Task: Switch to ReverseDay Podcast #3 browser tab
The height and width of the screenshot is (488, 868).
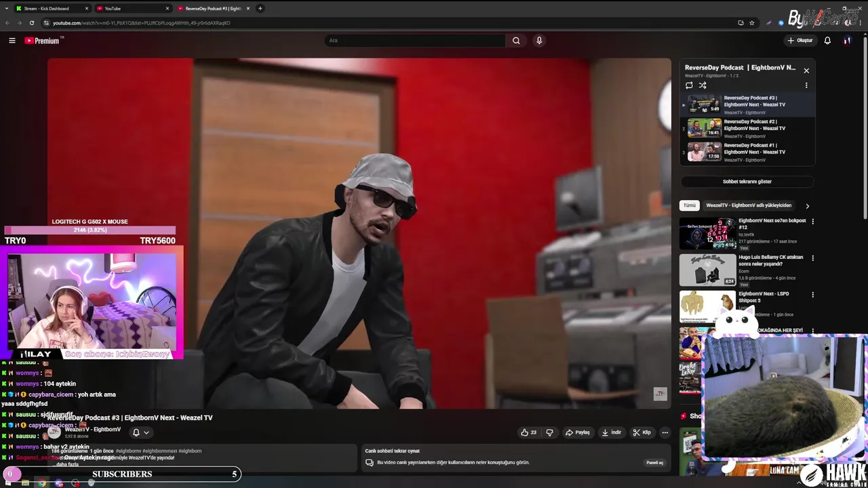Action: click(x=214, y=8)
